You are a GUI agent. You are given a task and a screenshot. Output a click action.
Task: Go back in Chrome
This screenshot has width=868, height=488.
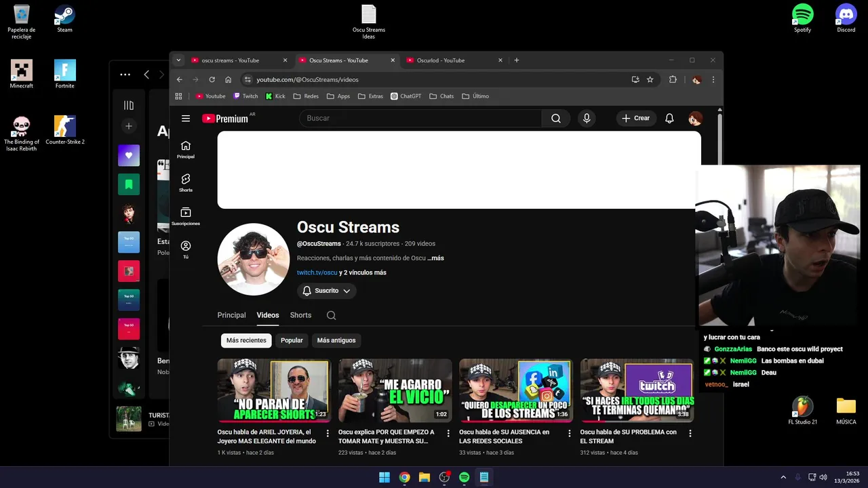click(x=180, y=79)
